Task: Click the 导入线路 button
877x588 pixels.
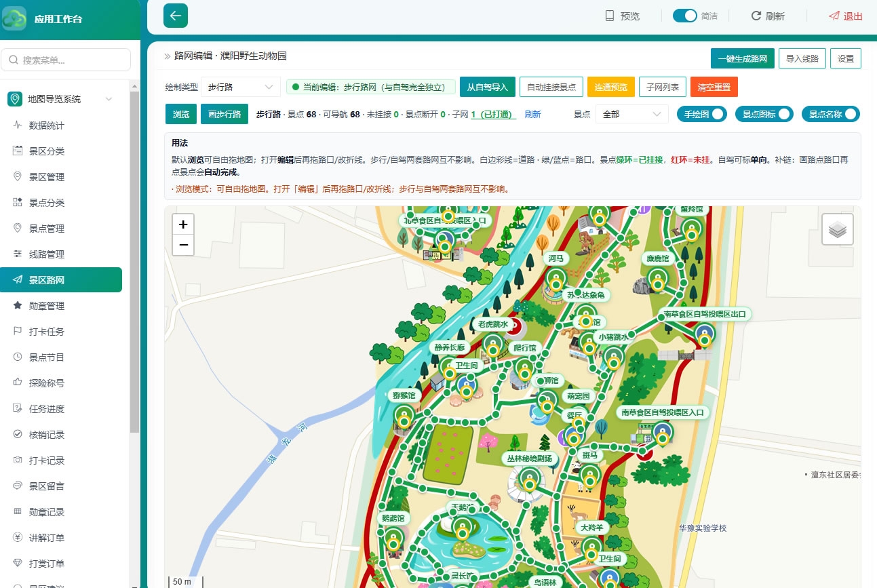Action: pyautogui.click(x=802, y=58)
